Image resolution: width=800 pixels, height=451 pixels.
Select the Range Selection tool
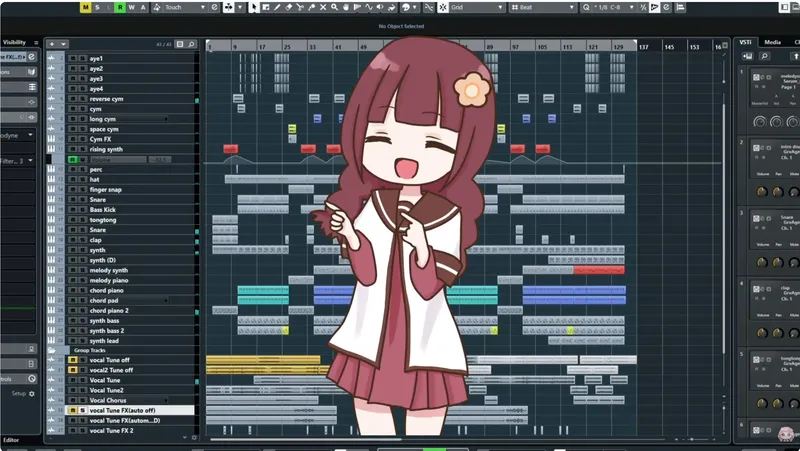[265, 7]
